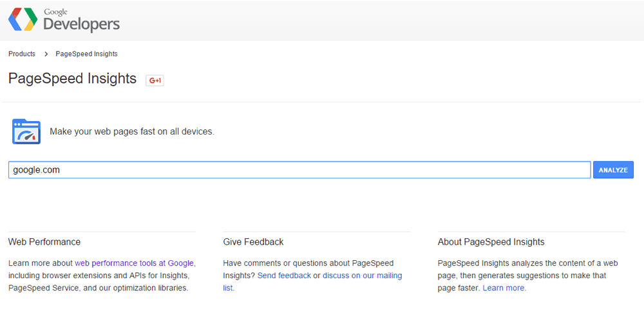Click the ANALYZE button
Viewport: 644px width, 322px height.
tap(613, 169)
